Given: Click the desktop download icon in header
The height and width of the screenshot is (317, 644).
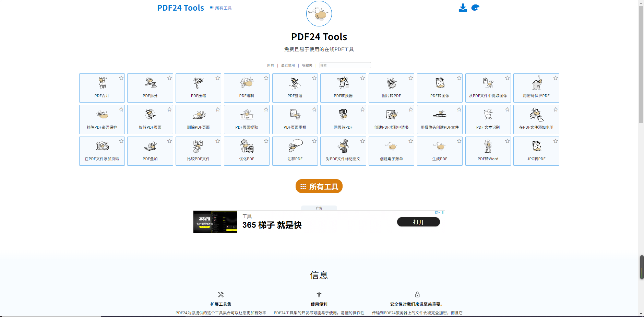Looking at the screenshot, I should (463, 8).
